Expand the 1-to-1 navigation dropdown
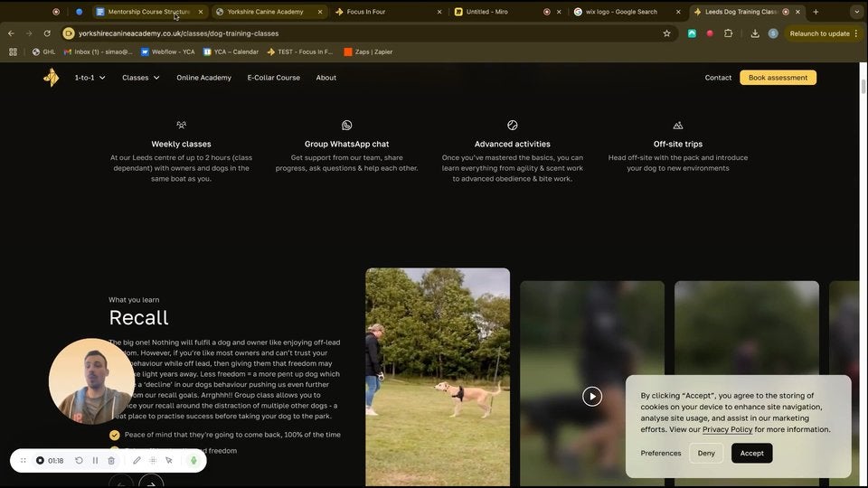868x488 pixels. tap(90, 78)
